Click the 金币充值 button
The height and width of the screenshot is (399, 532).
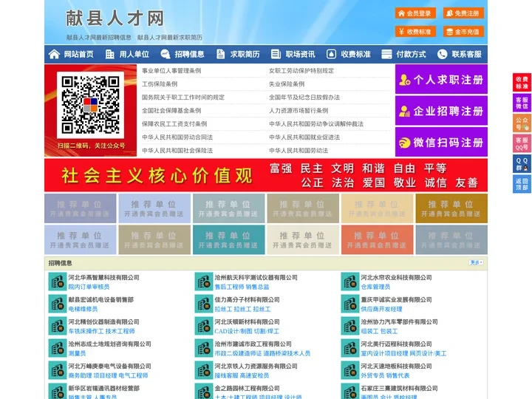[x=463, y=32]
